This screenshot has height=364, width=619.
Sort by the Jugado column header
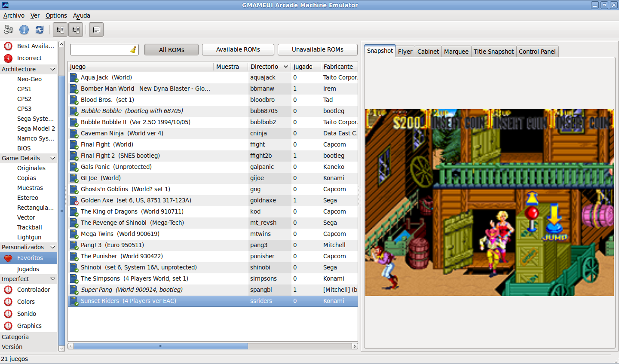306,67
